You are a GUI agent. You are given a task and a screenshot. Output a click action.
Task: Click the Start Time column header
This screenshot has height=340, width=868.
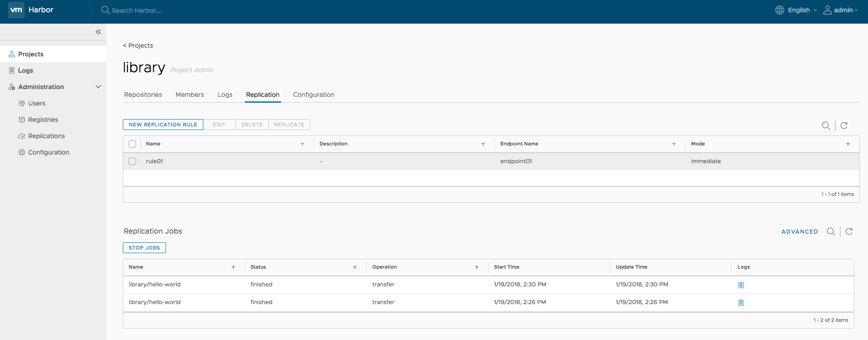coord(506,267)
